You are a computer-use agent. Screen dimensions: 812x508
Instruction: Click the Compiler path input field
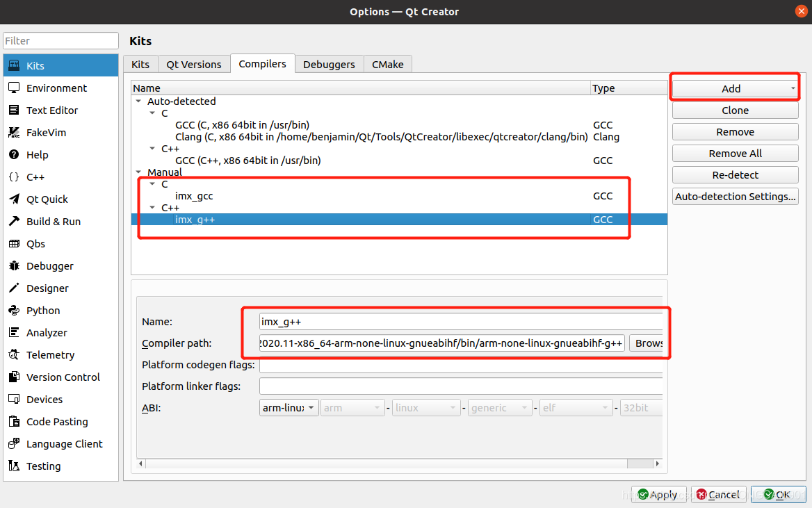tap(441, 343)
